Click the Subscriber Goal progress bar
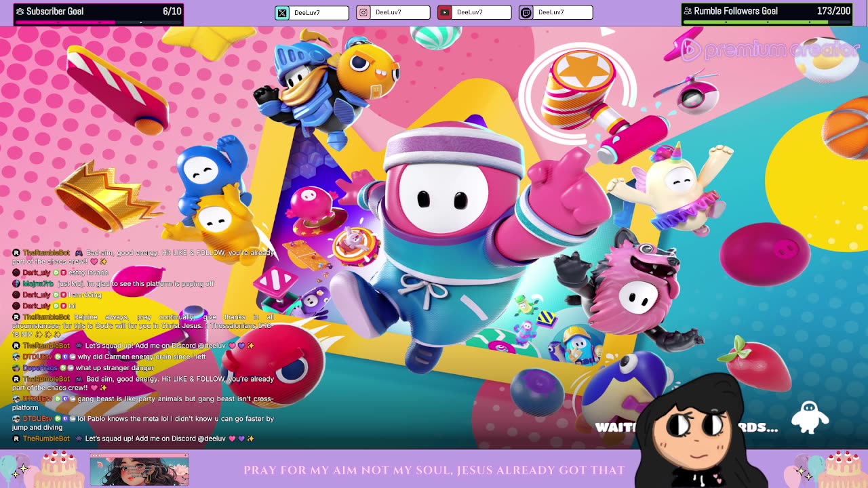Viewport: 868px width, 488px height. [x=99, y=22]
